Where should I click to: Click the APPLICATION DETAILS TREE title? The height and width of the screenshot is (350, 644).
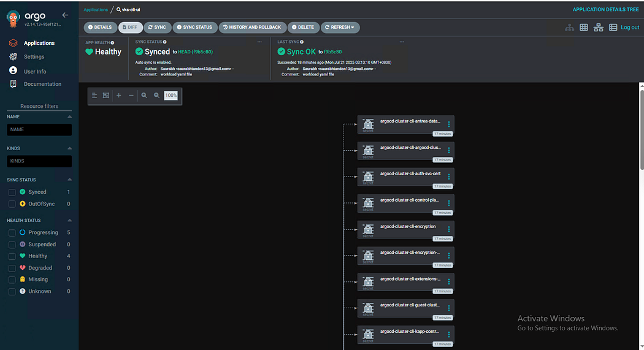coord(605,9)
